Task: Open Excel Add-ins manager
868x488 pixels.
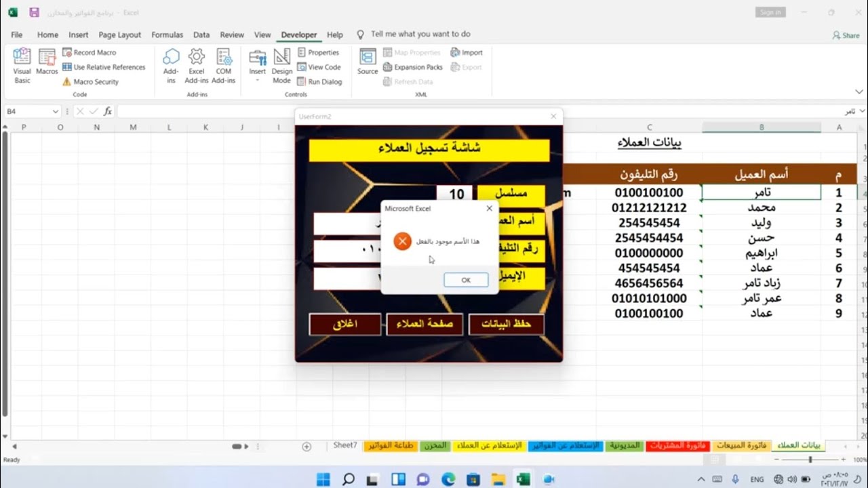Action: pos(197,65)
